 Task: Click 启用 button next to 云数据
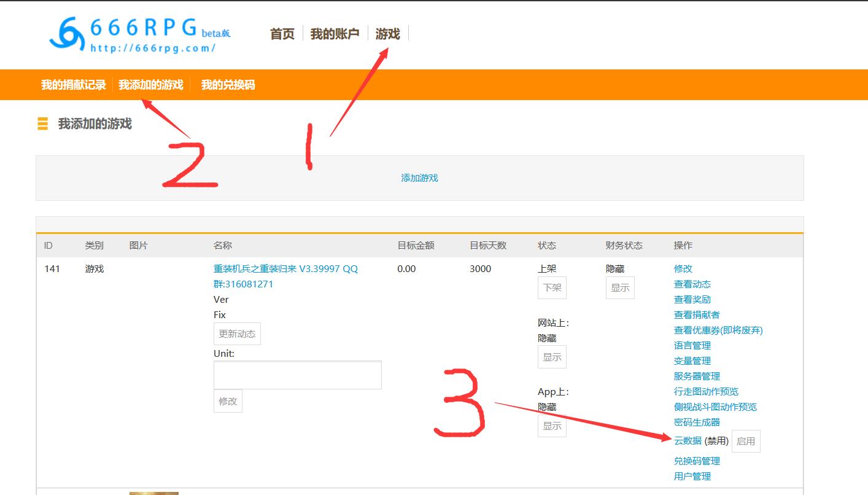point(746,441)
